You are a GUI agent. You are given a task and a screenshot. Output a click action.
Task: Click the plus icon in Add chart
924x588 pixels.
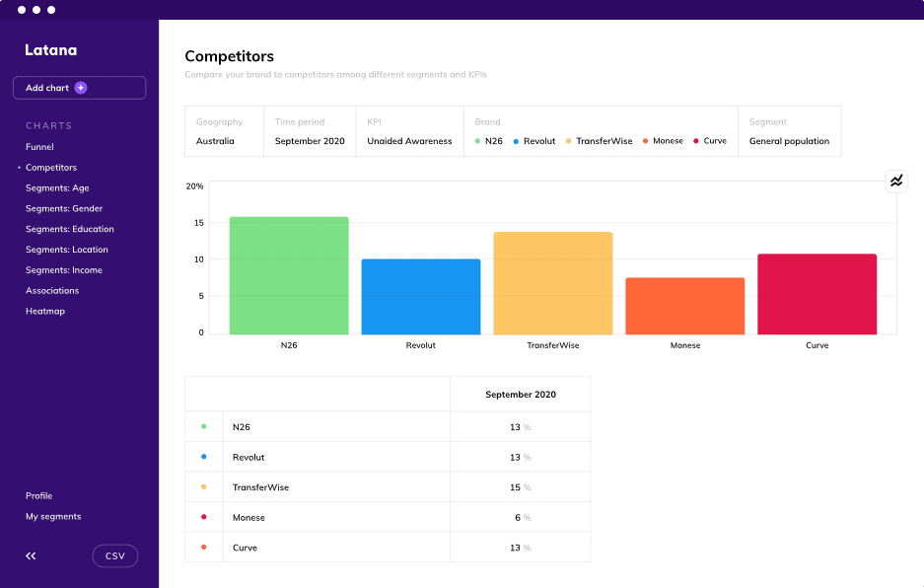81,88
